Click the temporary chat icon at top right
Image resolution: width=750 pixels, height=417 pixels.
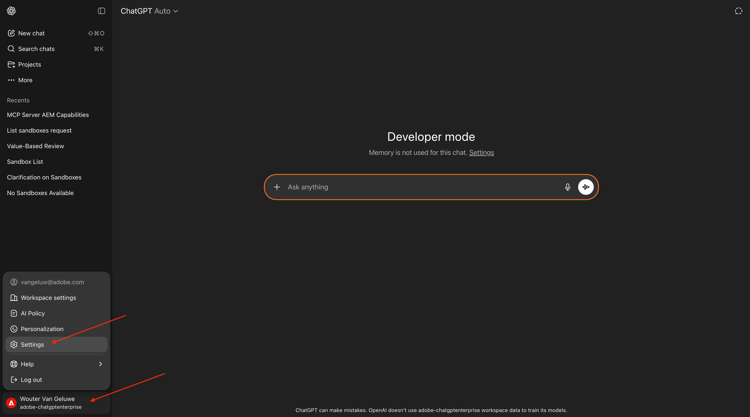739,11
